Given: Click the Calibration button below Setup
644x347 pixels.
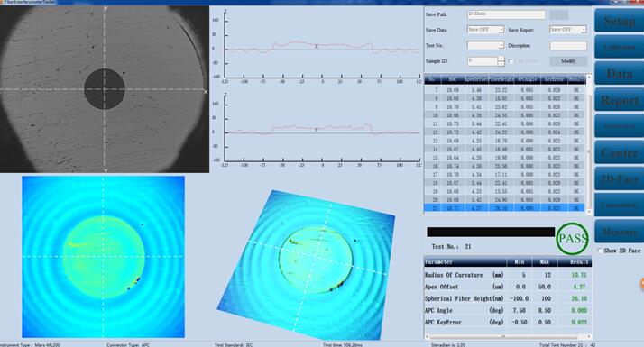Looking at the screenshot, I should coord(620,47).
